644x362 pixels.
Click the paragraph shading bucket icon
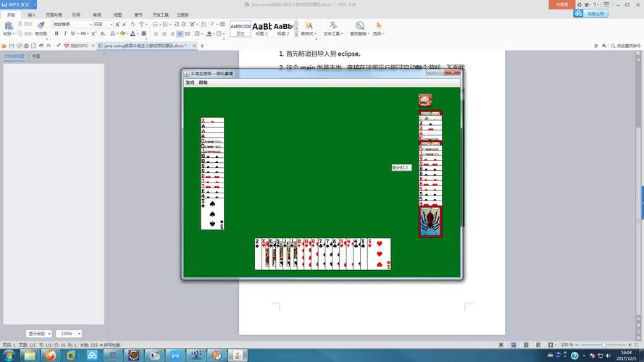(209, 33)
